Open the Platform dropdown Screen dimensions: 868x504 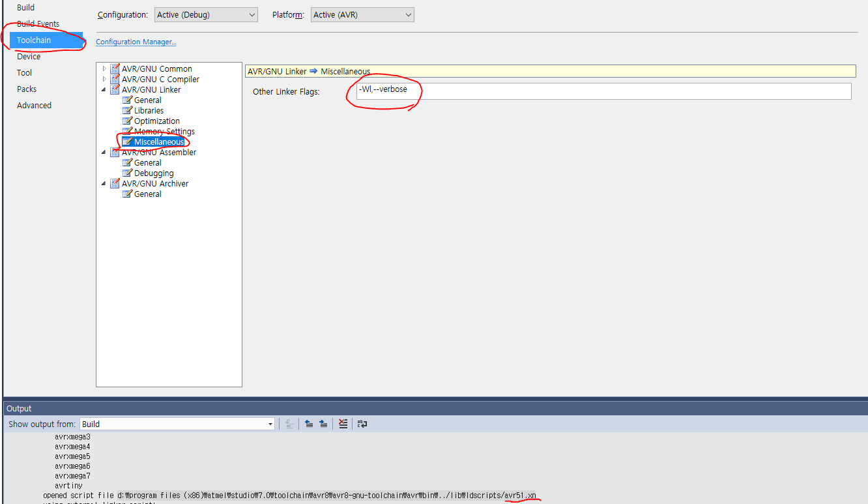[362, 14]
